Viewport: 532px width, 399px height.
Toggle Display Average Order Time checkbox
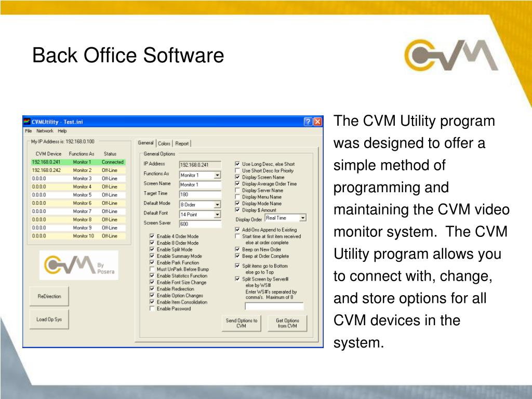tap(237, 183)
